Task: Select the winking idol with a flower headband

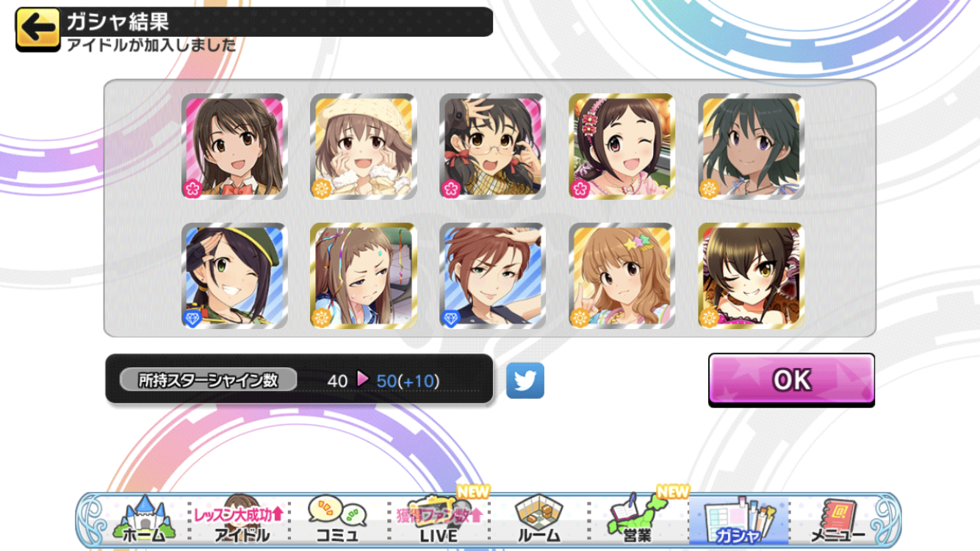Action: [622, 146]
